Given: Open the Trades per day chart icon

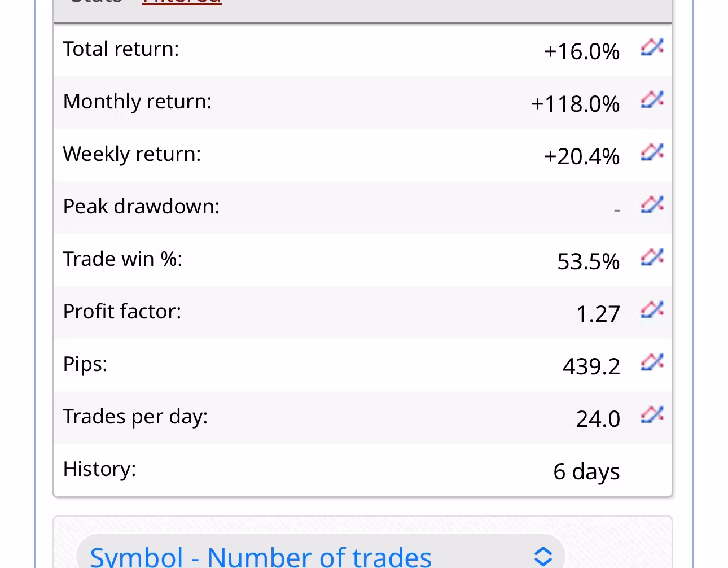Looking at the screenshot, I should (x=652, y=415).
